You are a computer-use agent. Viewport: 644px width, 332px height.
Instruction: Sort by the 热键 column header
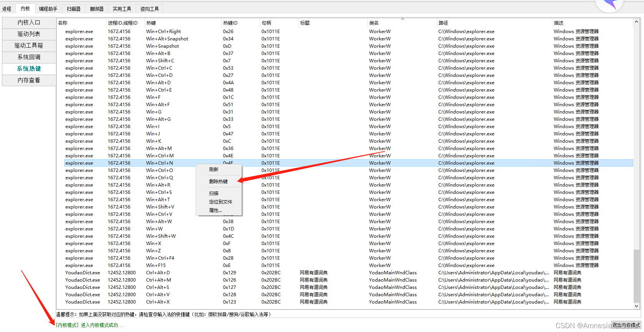pyautogui.click(x=183, y=23)
